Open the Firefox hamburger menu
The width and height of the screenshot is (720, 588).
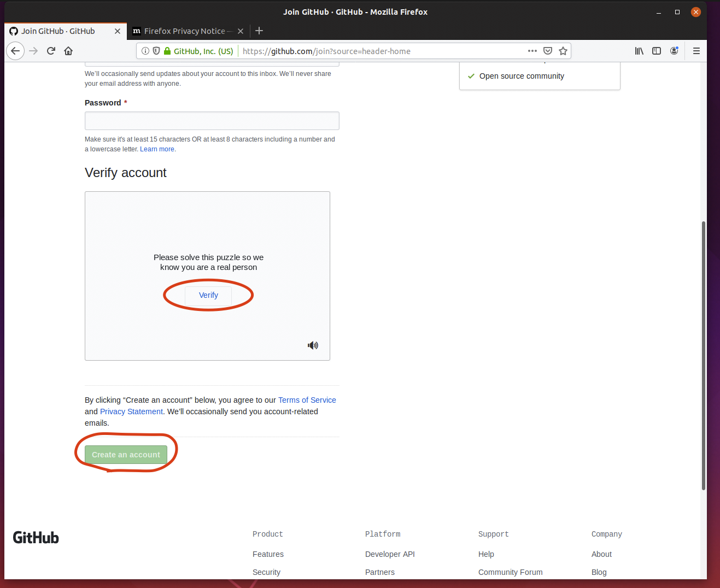click(696, 51)
